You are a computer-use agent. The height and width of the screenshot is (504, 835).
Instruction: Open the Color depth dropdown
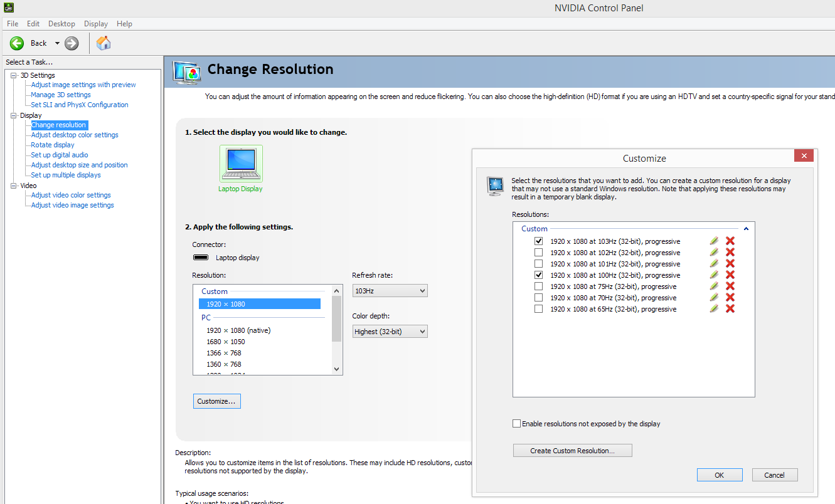pos(390,331)
